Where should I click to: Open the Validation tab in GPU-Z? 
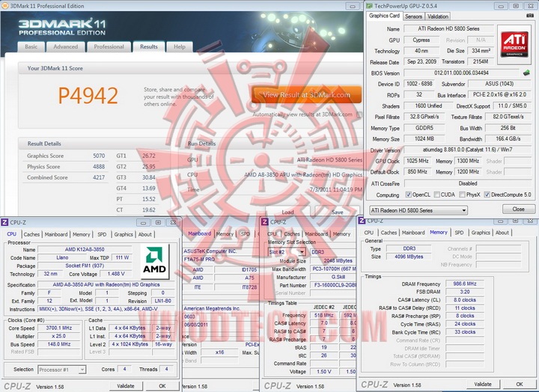coord(438,16)
